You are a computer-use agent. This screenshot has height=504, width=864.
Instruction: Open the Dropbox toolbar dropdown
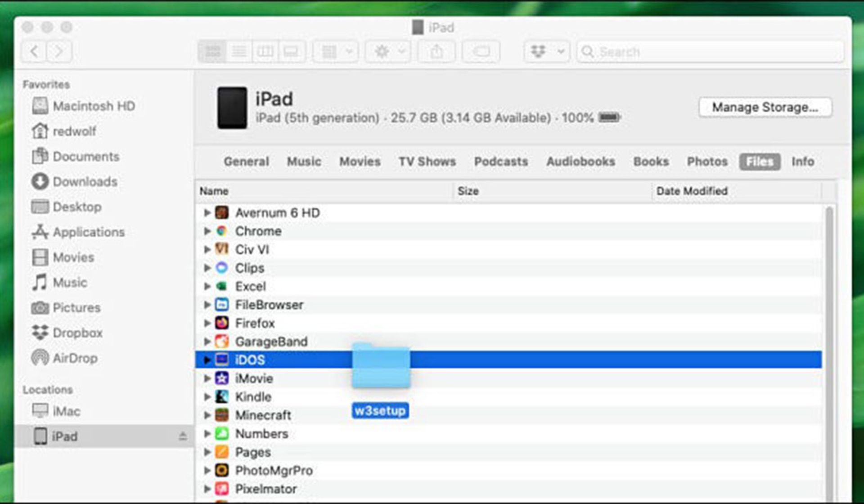click(547, 52)
